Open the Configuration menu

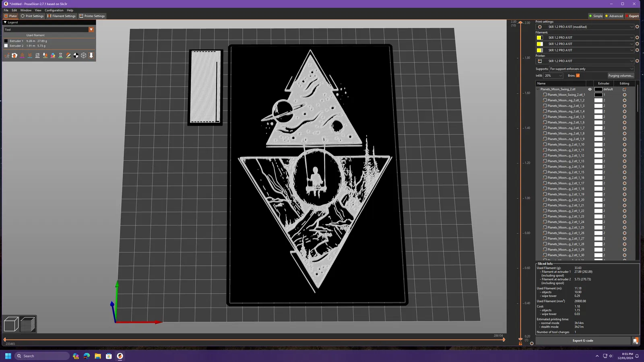click(x=54, y=10)
